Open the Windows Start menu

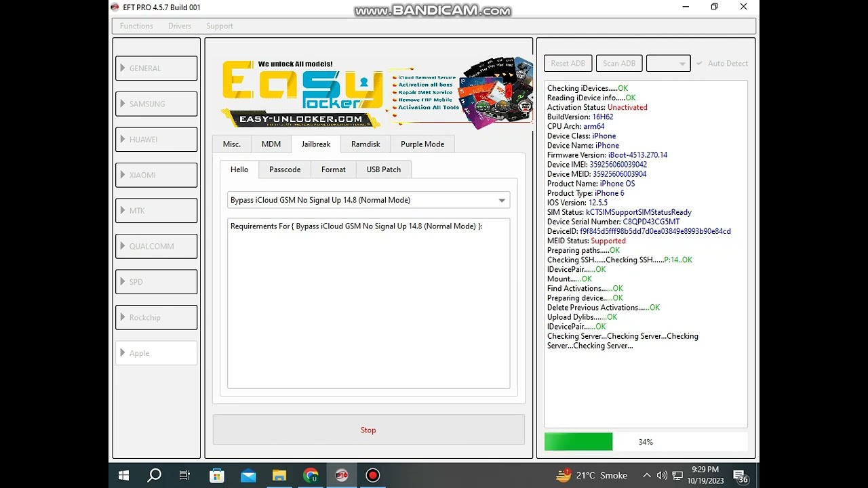coord(123,475)
